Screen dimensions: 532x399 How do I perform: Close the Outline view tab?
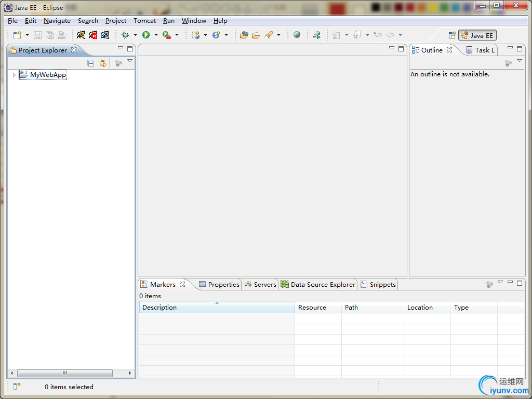(x=449, y=50)
